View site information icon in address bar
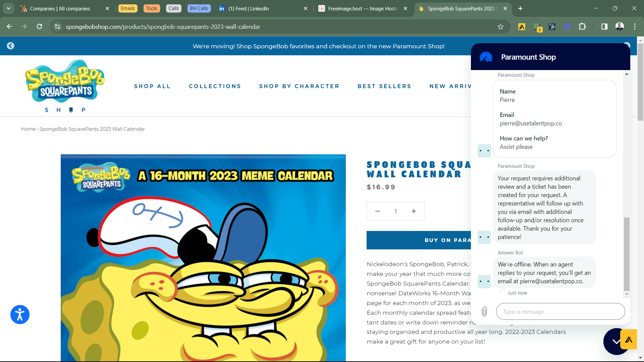 pyautogui.click(x=57, y=26)
